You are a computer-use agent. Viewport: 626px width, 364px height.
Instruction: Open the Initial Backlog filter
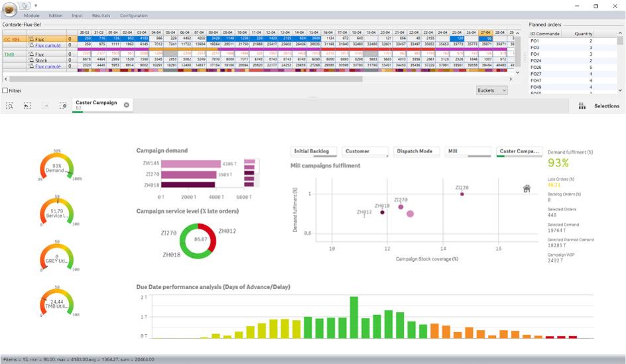pos(314,151)
